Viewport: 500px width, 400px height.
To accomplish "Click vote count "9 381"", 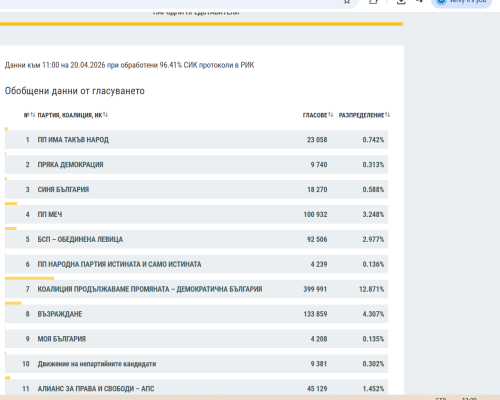I will (x=319, y=364).
